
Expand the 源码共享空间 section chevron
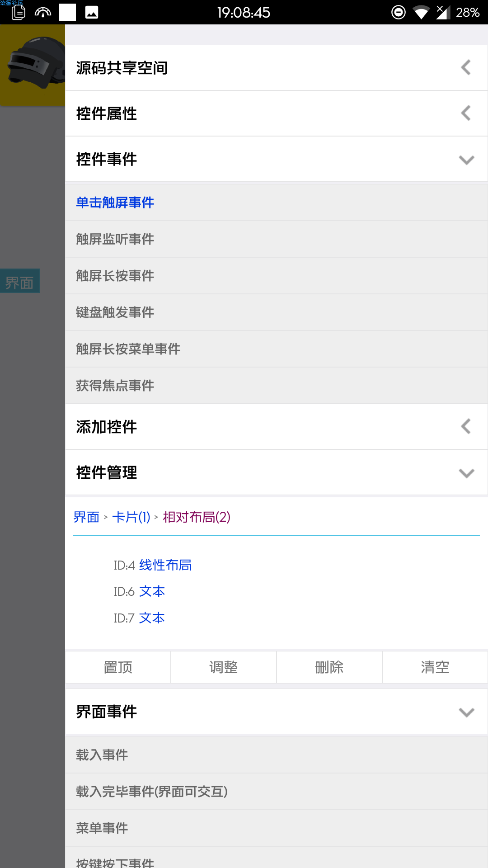pyautogui.click(x=466, y=68)
